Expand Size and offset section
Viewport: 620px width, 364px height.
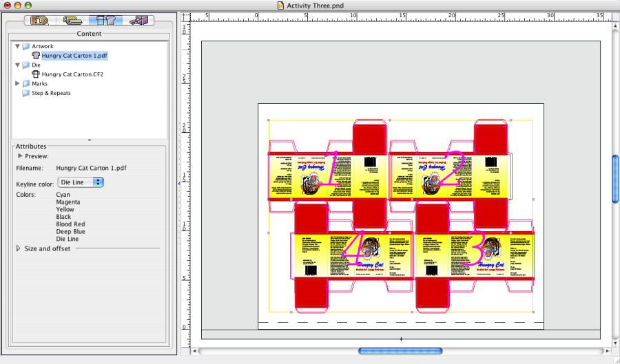(x=18, y=248)
